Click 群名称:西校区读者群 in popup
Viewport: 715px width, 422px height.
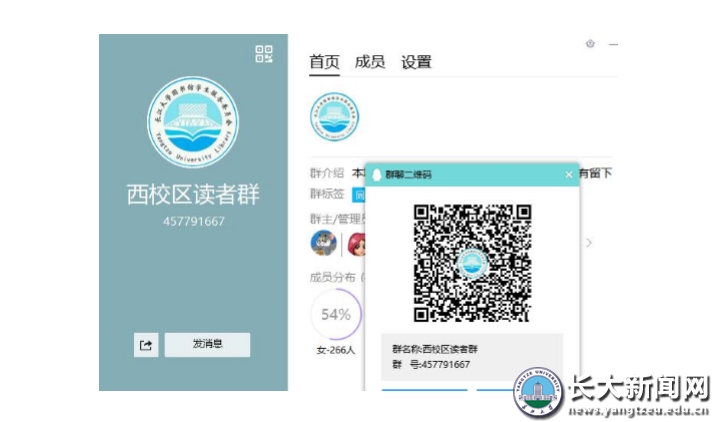coord(435,349)
